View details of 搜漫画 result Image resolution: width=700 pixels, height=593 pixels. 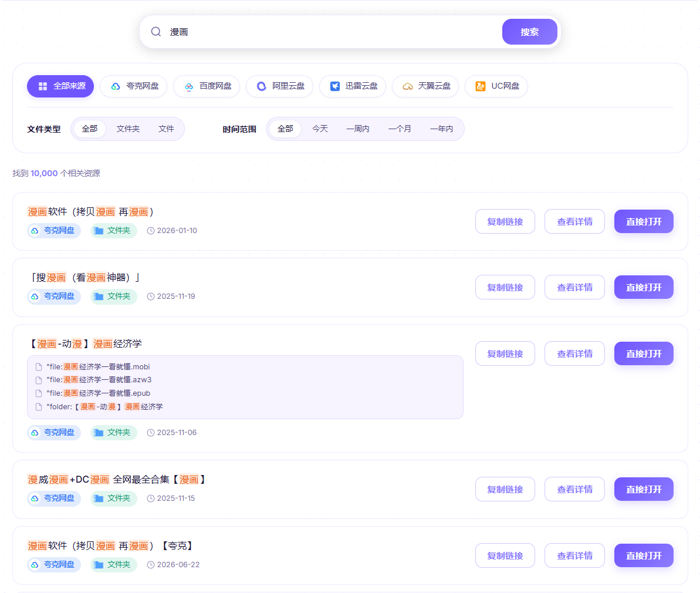574,287
